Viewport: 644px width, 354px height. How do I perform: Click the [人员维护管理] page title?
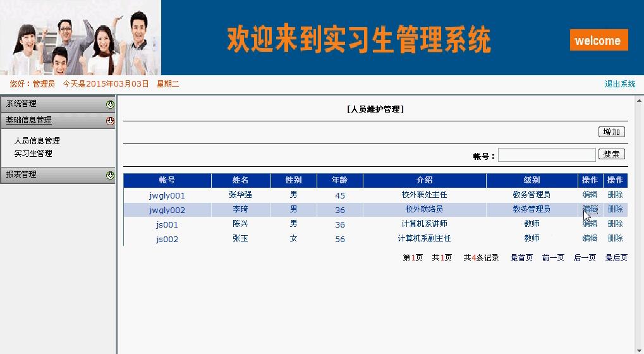coord(375,109)
